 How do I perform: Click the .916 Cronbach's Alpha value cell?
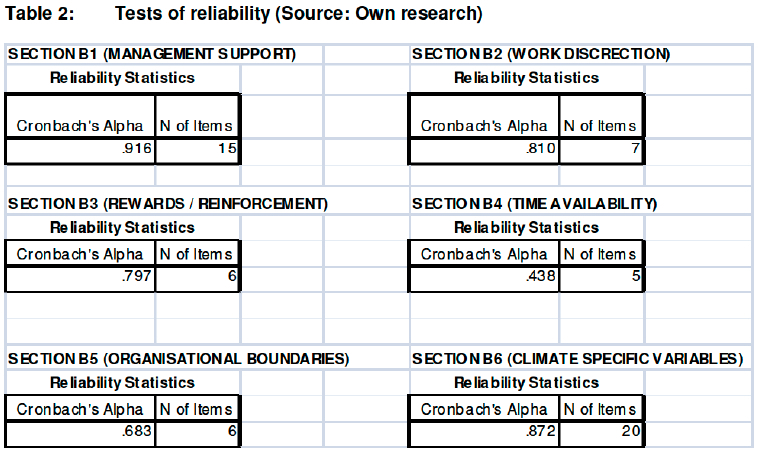tap(82, 150)
